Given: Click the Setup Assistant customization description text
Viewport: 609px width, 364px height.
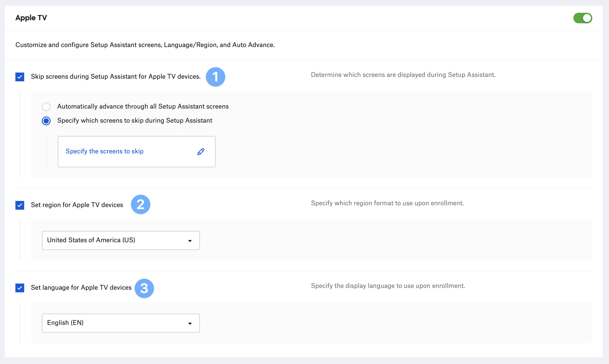Looking at the screenshot, I should [x=145, y=45].
